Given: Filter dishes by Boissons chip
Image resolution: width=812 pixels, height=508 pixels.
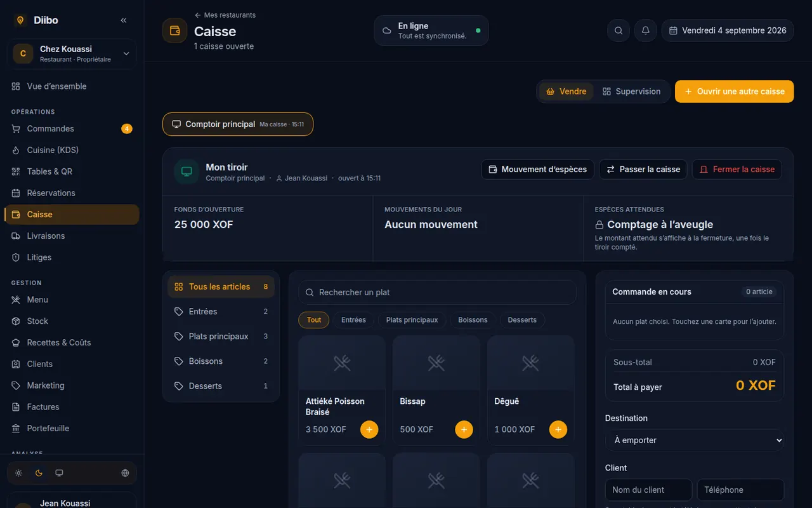Looking at the screenshot, I should [473, 320].
